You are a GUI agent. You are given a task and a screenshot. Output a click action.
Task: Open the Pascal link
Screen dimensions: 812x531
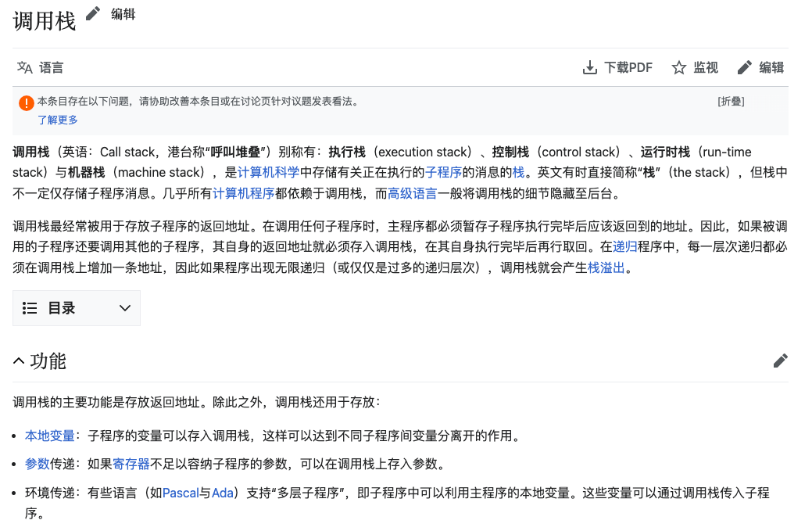[181, 493]
